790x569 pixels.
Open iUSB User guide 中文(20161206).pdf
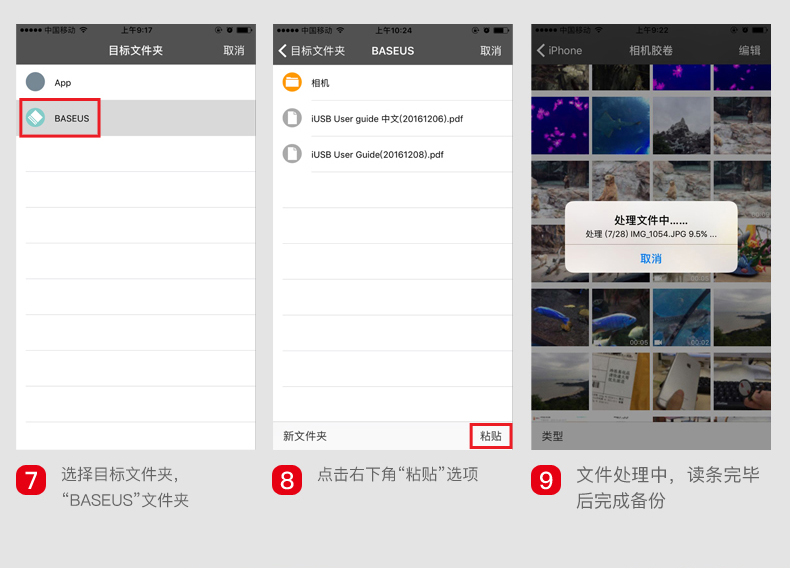coord(387,119)
